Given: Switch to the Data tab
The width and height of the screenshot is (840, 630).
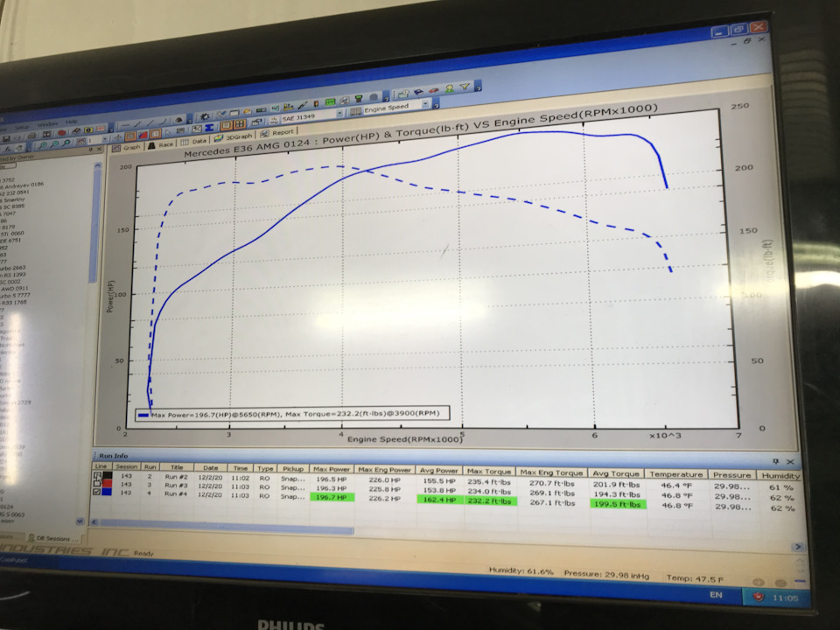Looking at the screenshot, I should [x=193, y=142].
